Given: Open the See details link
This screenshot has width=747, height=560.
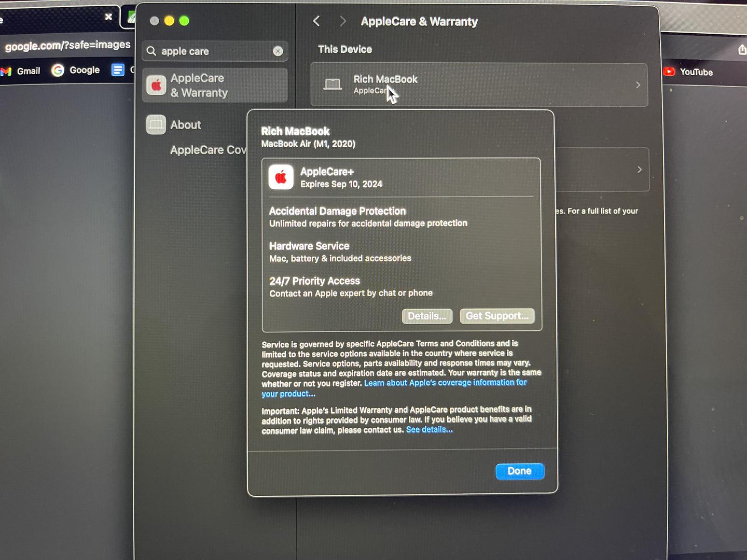Looking at the screenshot, I should click(430, 429).
